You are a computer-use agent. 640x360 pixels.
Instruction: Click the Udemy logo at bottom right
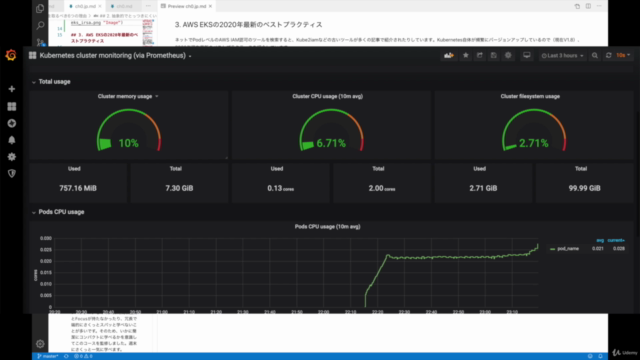(625, 353)
